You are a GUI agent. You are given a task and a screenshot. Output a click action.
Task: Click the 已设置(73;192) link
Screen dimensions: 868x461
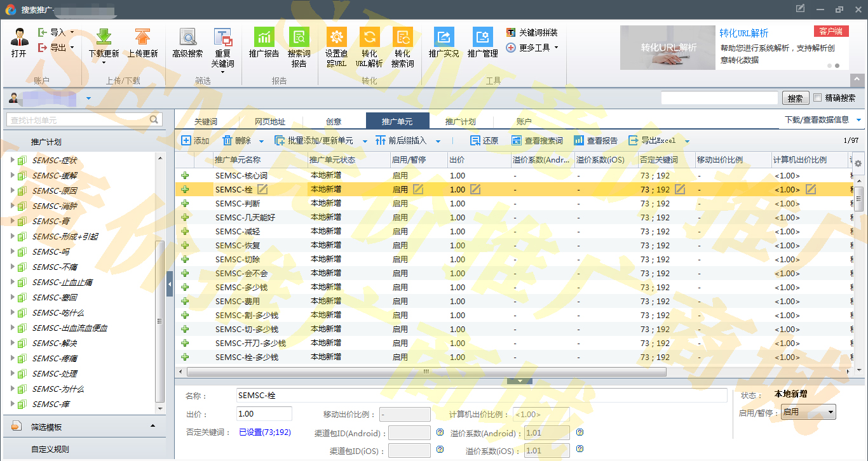click(x=264, y=432)
